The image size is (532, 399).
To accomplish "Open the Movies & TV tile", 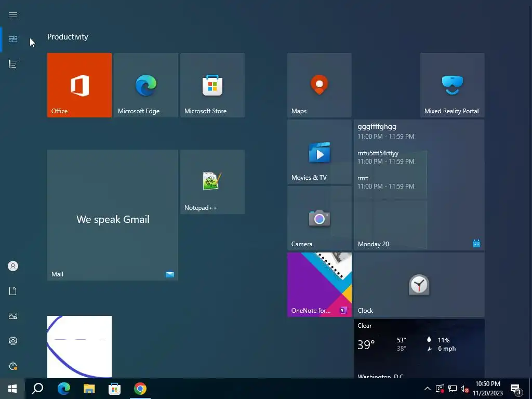I will (x=320, y=152).
